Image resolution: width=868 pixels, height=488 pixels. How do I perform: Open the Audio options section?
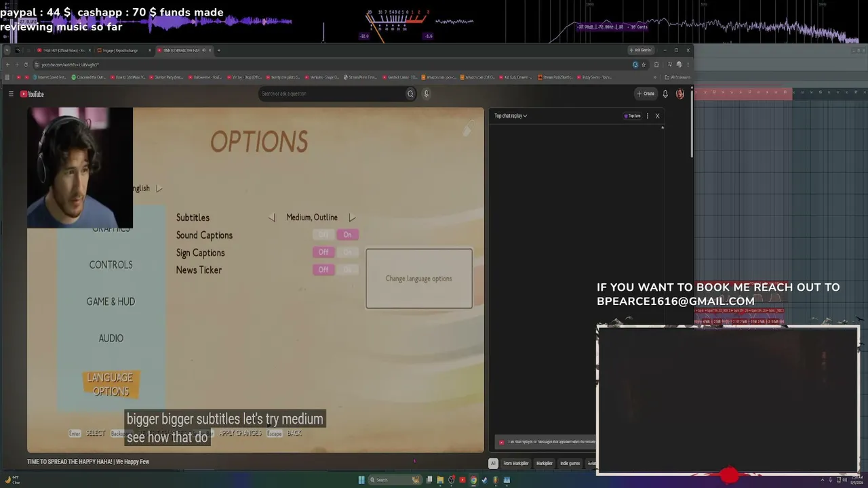click(x=111, y=338)
